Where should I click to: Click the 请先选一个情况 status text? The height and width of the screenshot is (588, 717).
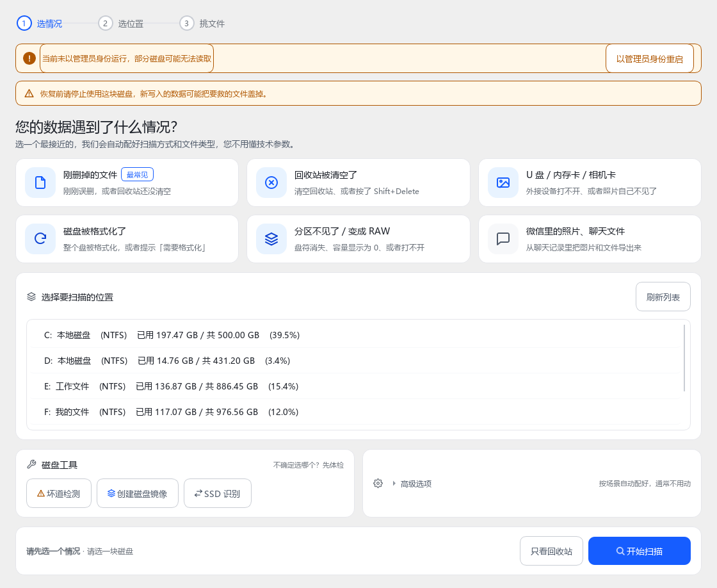point(53,551)
